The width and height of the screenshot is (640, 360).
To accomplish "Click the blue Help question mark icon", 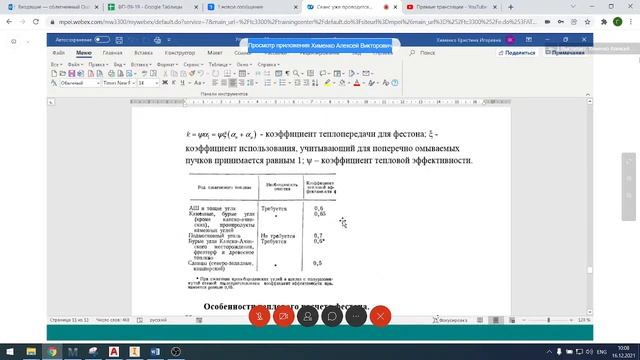I will click(395, 83).
